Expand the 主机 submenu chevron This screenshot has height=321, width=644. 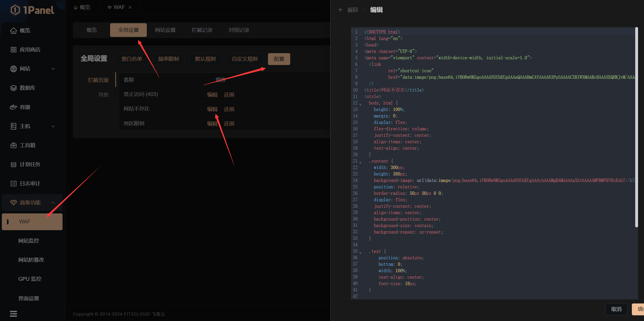(x=53, y=126)
